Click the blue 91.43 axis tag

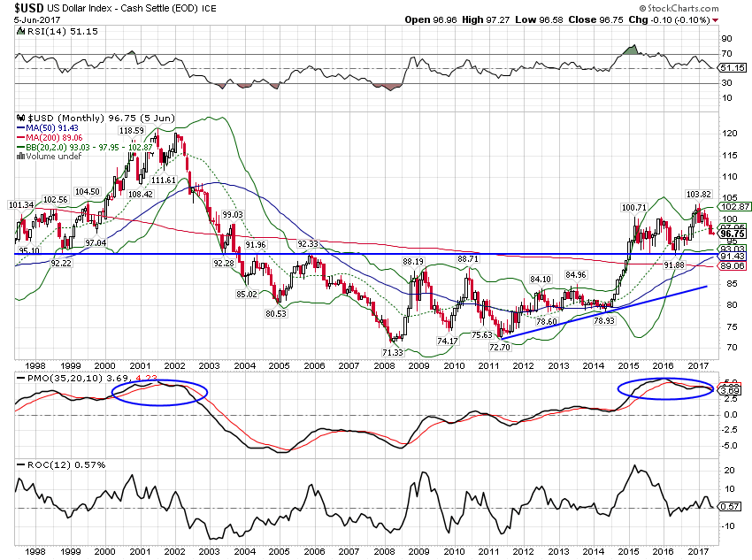[x=733, y=257]
